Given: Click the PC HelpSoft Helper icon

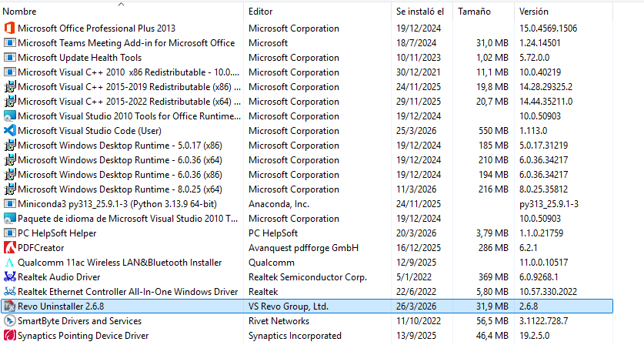Looking at the screenshot, I should tap(9, 233).
